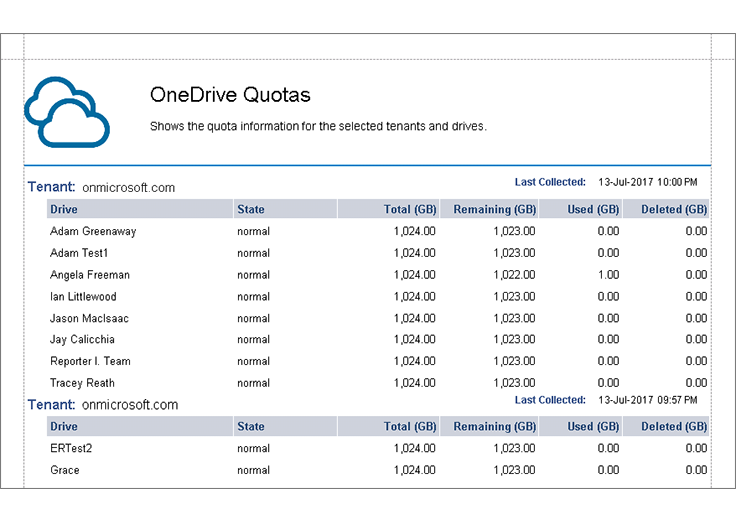Click Deleted (GB) header in first table

point(666,209)
